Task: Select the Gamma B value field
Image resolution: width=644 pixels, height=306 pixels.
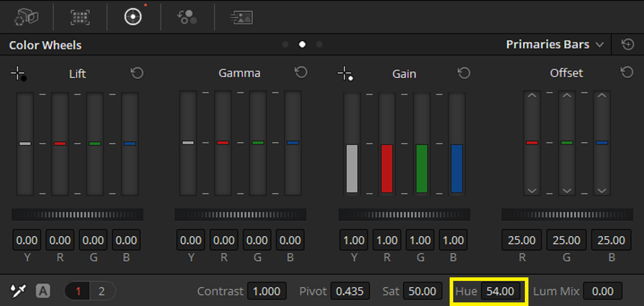Action: pos(290,240)
